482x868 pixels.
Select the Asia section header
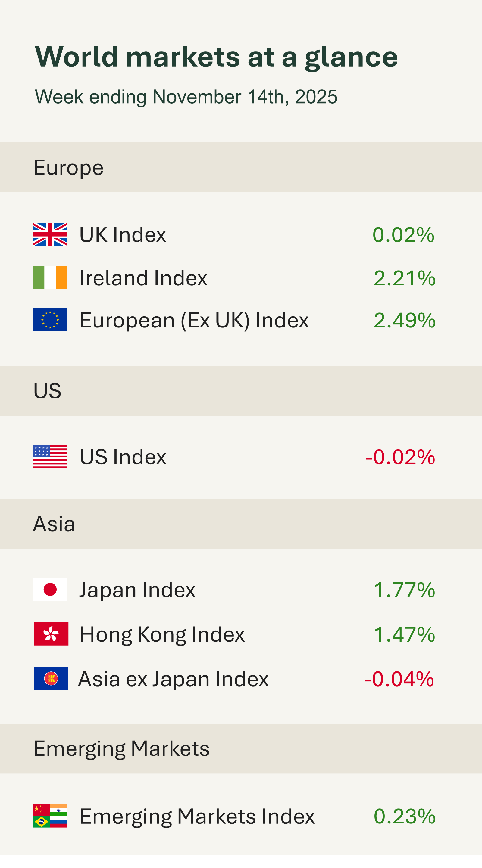click(54, 524)
